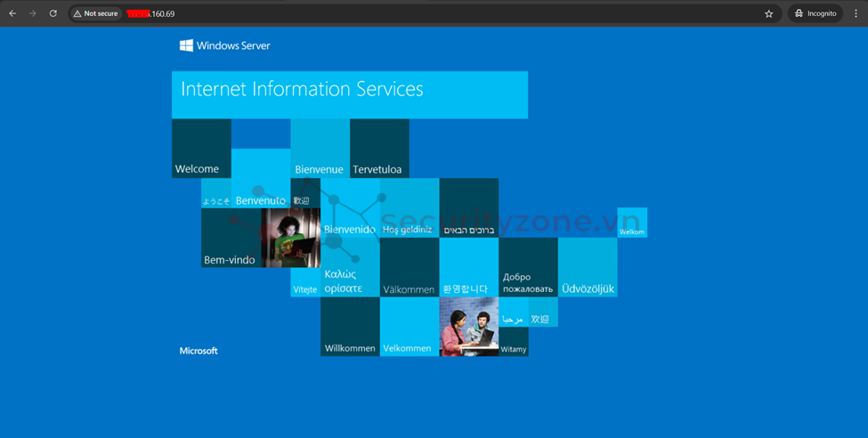Screen dimensions: 868x438
Task: Click the Willkommen tile
Action: [x=350, y=327]
